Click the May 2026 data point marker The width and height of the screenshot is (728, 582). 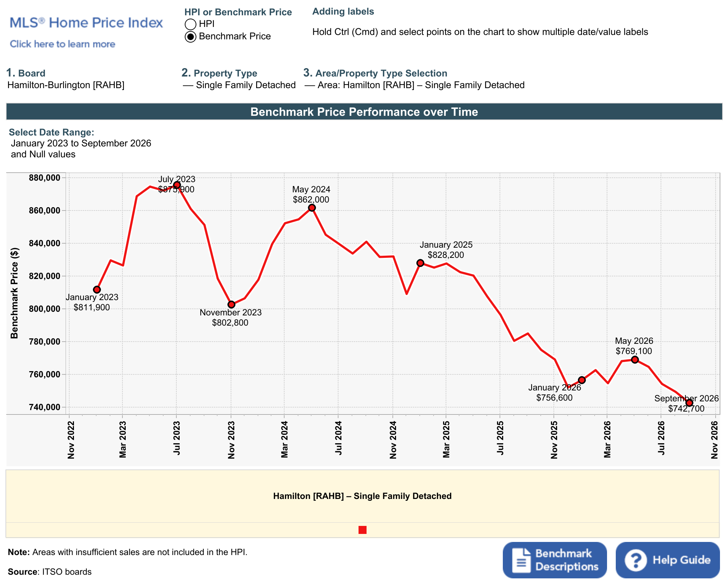click(x=635, y=359)
